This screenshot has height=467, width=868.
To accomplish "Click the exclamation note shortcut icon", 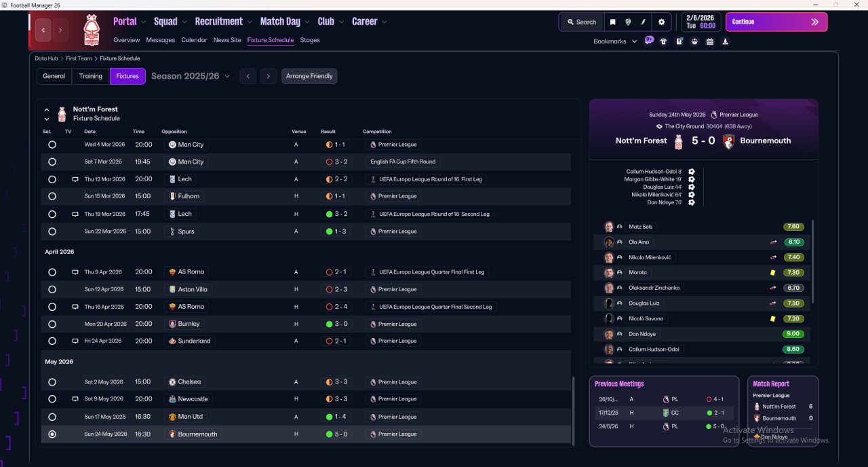I will pyautogui.click(x=679, y=41).
